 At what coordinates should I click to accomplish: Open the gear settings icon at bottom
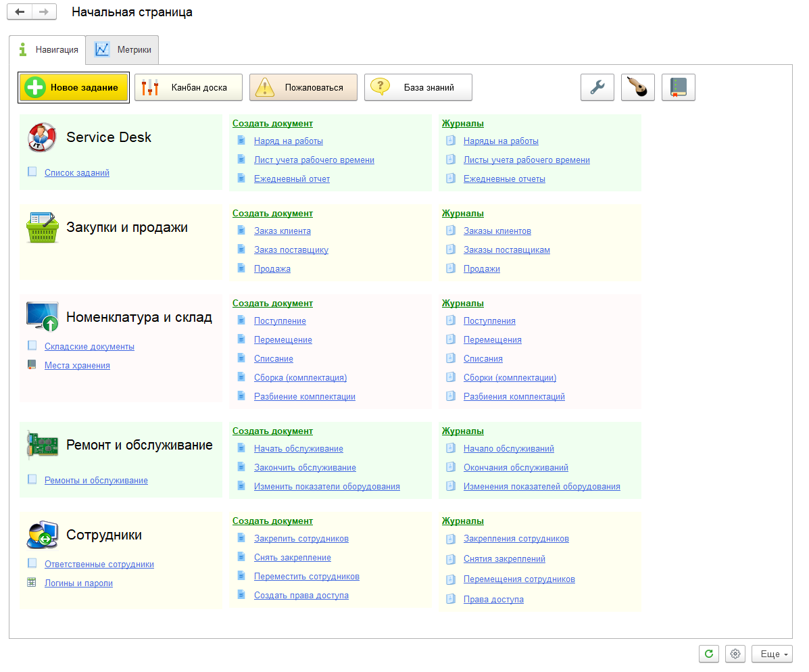(x=735, y=654)
